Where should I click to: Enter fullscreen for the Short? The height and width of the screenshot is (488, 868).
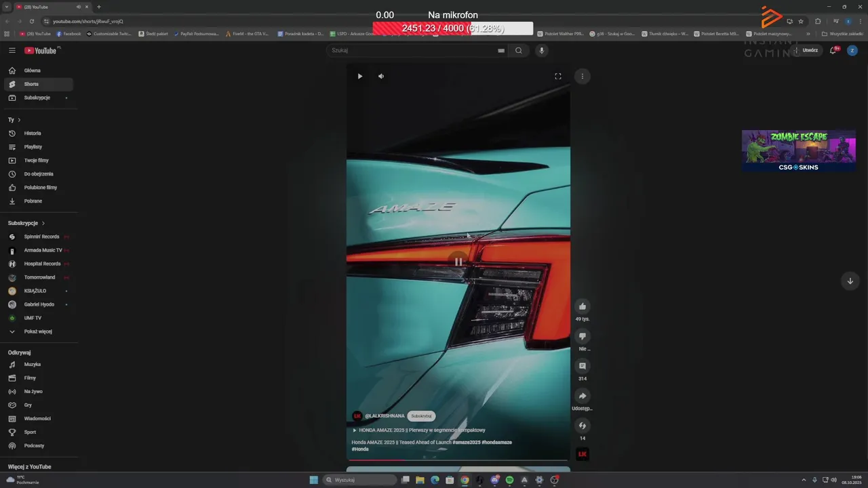coord(558,76)
